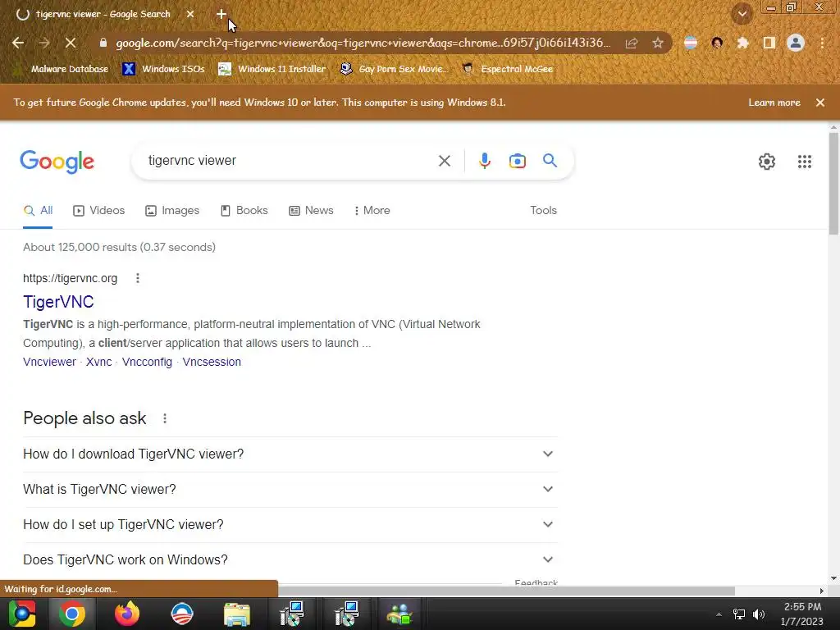Select the All results tab
Image resolution: width=840 pixels, height=630 pixels.
(38, 211)
